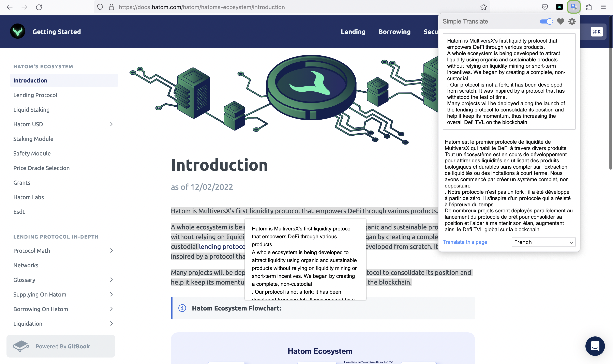The image size is (613, 364).
Task: Click the lending protocol inline link
Action: point(222,246)
